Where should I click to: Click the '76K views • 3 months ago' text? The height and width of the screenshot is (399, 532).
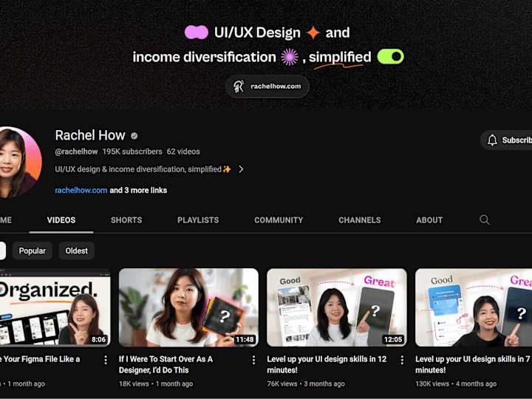click(306, 383)
